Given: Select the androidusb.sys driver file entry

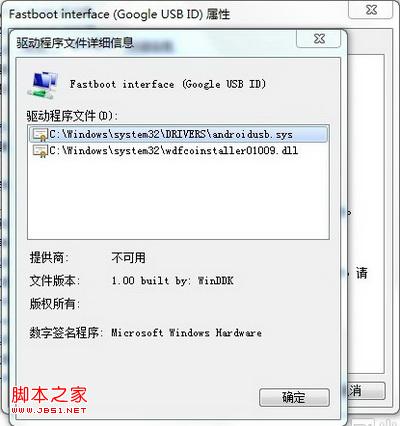Looking at the screenshot, I should (x=178, y=134).
